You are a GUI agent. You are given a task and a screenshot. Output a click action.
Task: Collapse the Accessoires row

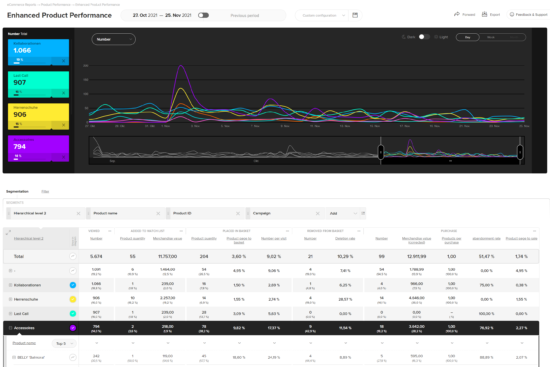[10, 328]
